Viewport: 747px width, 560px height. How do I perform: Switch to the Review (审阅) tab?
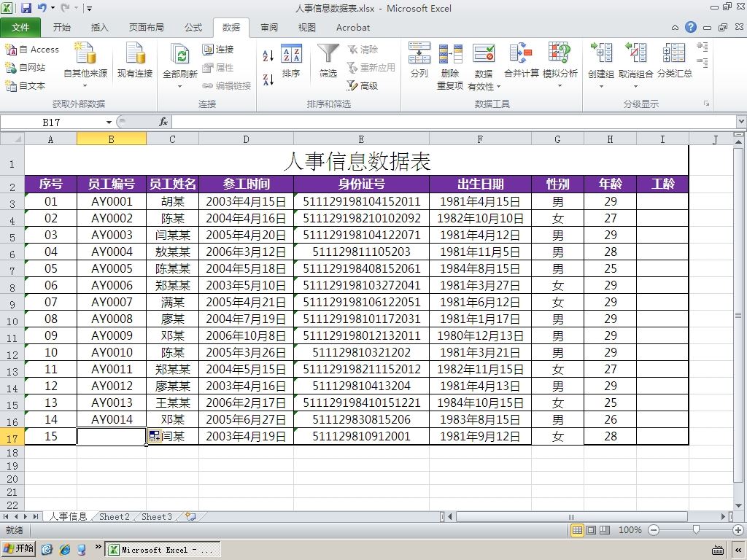coord(269,28)
